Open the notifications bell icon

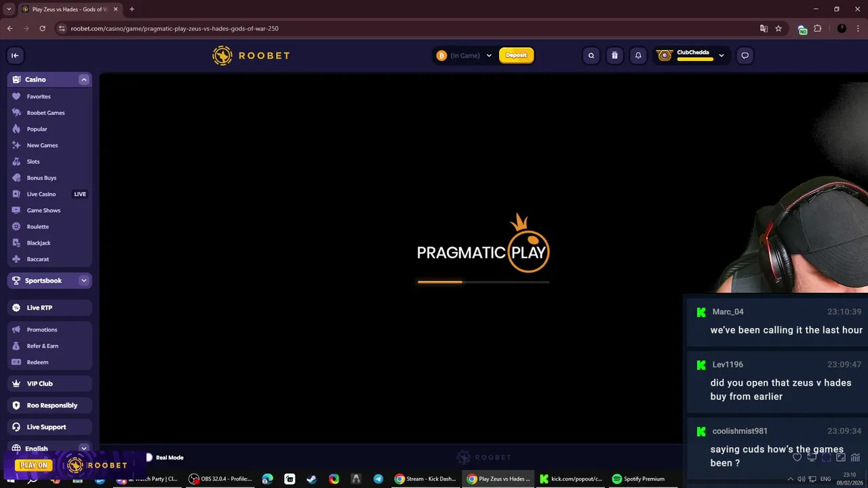(x=638, y=56)
